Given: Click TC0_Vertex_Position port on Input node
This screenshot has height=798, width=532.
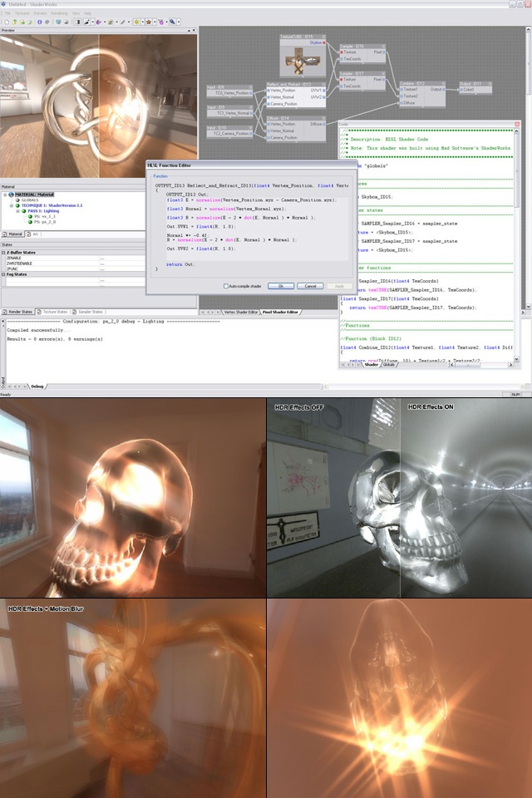Looking at the screenshot, I should pyautogui.click(x=250, y=92).
